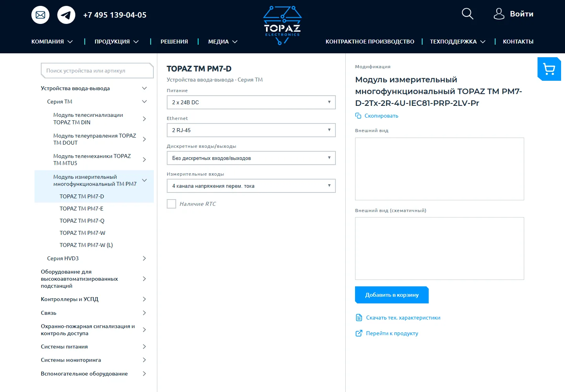Open the МЕДИА menu
565x392 pixels.
223,42
